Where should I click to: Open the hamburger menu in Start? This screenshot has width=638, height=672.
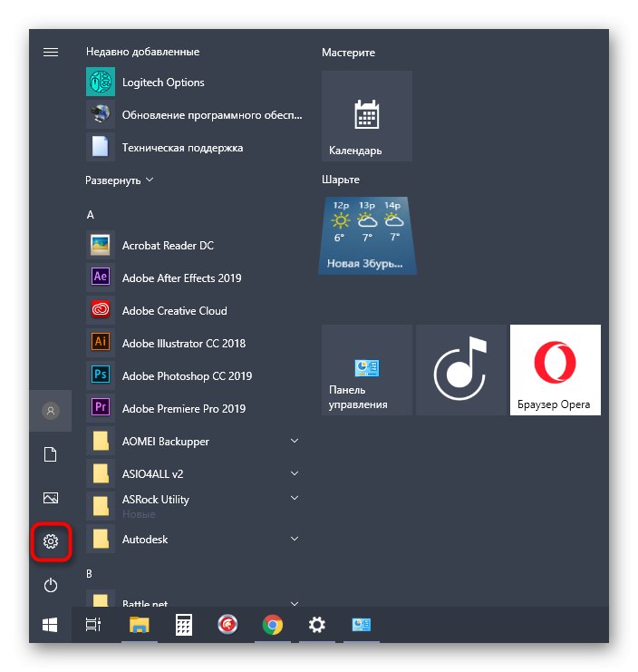click(x=51, y=52)
